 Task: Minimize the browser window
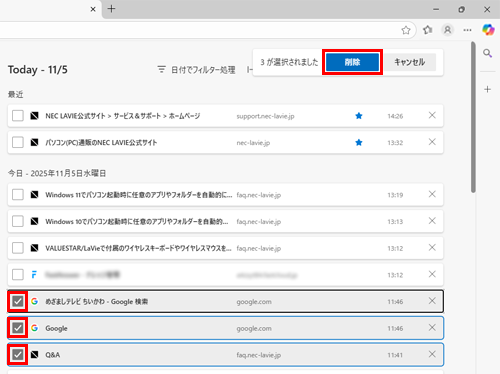[436, 9]
